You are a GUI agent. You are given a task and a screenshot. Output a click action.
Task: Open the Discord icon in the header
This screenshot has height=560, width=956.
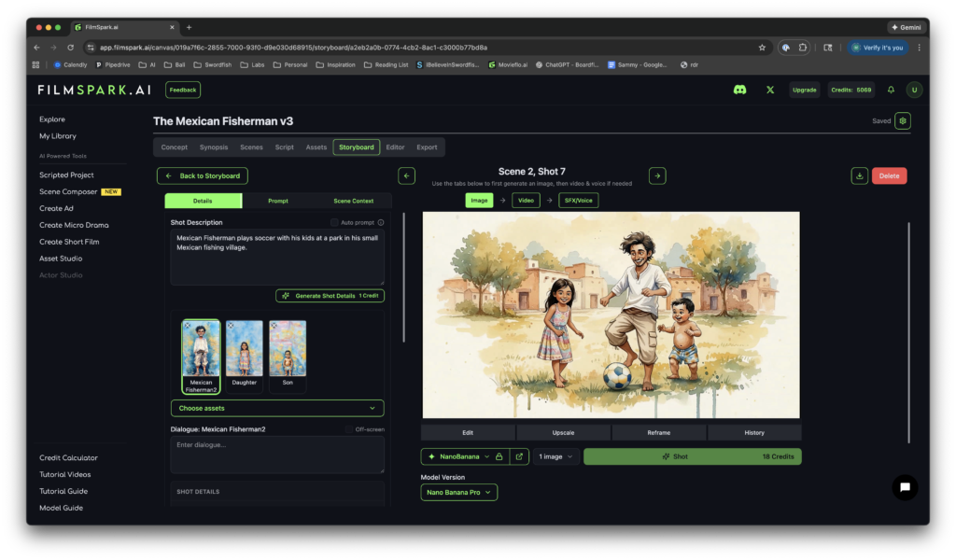pyautogui.click(x=738, y=90)
